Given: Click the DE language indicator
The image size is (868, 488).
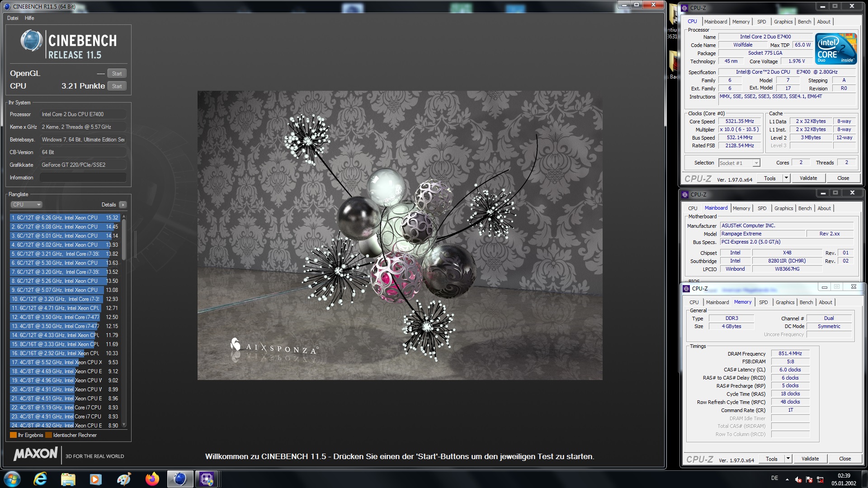Looking at the screenshot, I should click(x=774, y=478).
